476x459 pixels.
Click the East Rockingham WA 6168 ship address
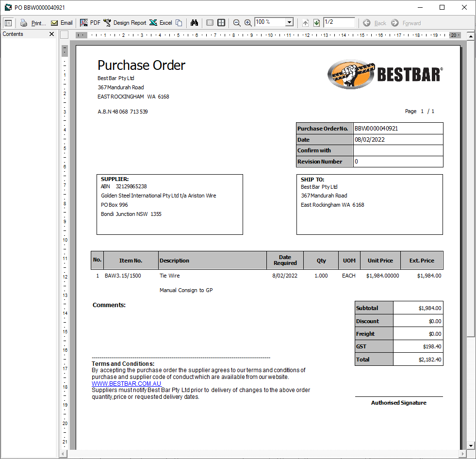pyautogui.click(x=332, y=205)
